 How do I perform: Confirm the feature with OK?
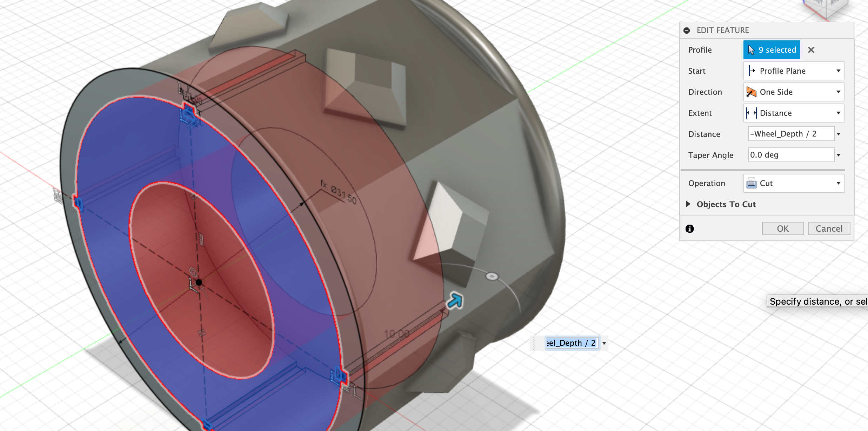[782, 228]
